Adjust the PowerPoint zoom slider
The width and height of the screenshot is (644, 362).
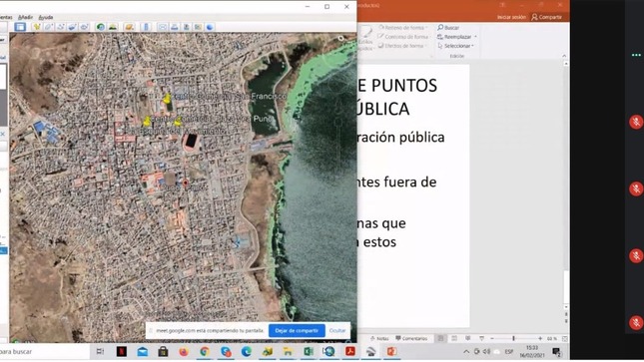513,339
